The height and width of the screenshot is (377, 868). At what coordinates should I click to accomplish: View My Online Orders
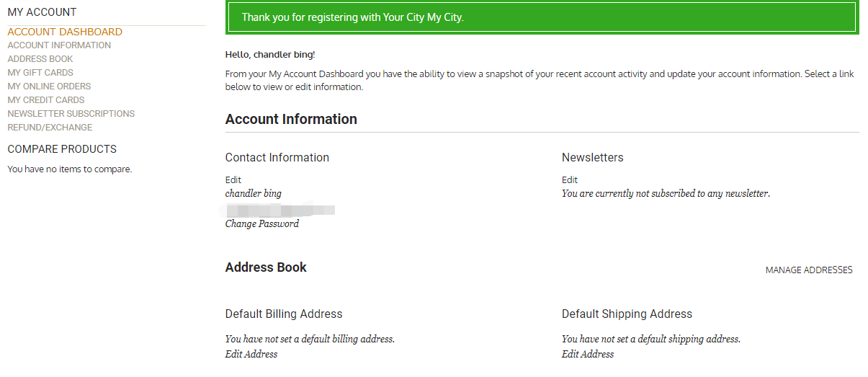(x=49, y=87)
